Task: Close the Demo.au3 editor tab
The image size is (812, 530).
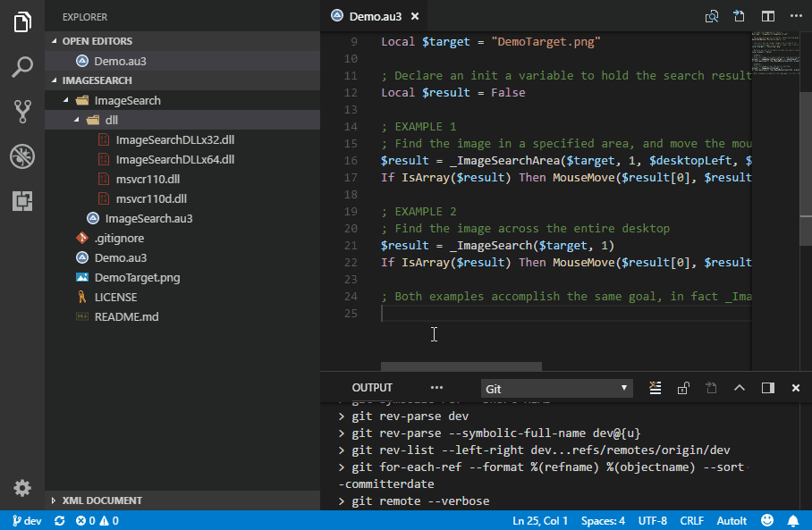Action: coord(415,17)
